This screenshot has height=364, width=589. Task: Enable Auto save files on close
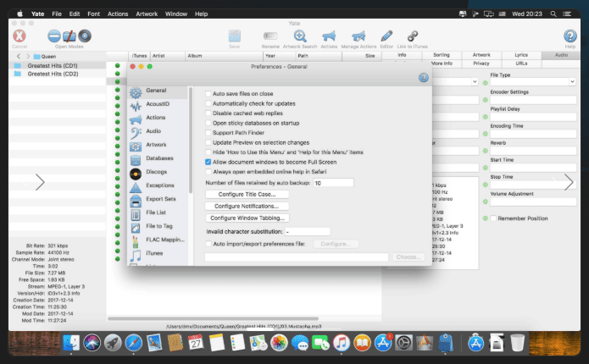click(x=208, y=93)
